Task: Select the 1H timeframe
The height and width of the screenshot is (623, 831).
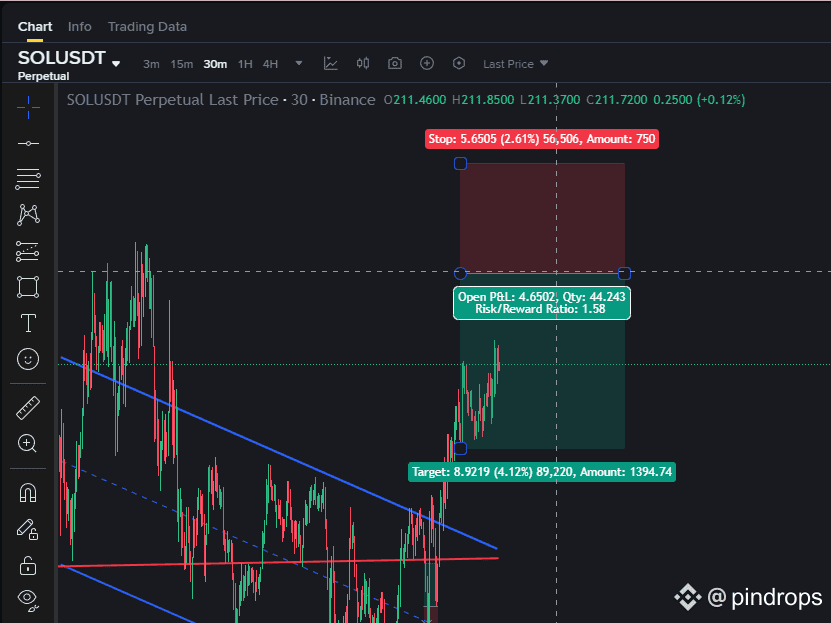Action: tap(245, 64)
